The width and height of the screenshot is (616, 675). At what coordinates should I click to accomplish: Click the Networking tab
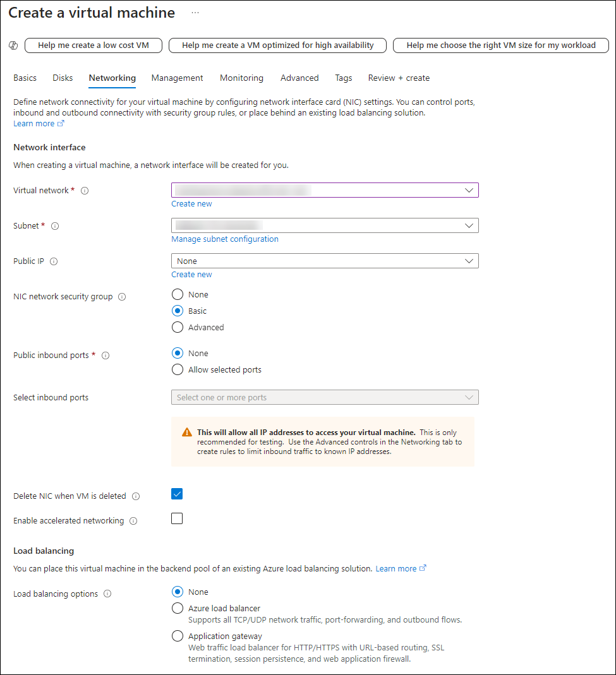tap(112, 78)
